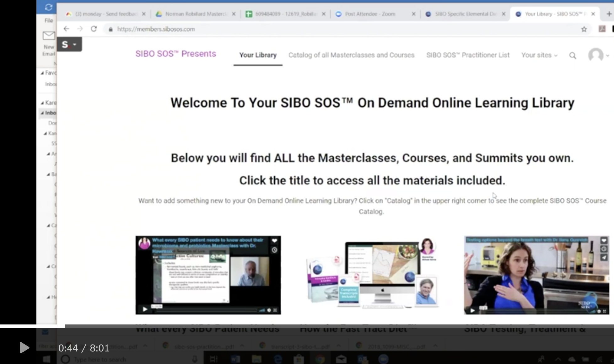The image size is (614, 364).
Task: Toggle fullscreen on Hawrelak video player
Action: pos(275,310)
